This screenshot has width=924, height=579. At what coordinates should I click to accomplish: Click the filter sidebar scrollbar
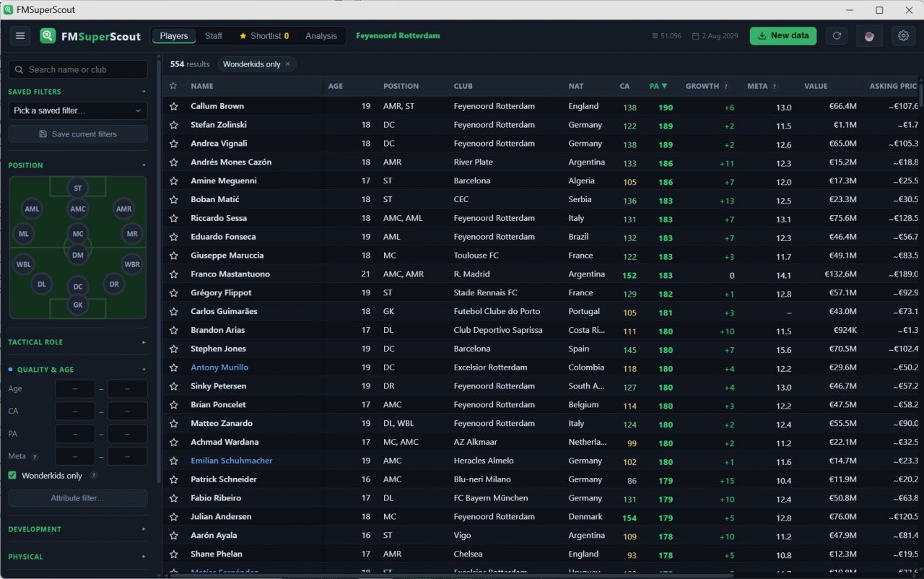click(x=159, y=271)
